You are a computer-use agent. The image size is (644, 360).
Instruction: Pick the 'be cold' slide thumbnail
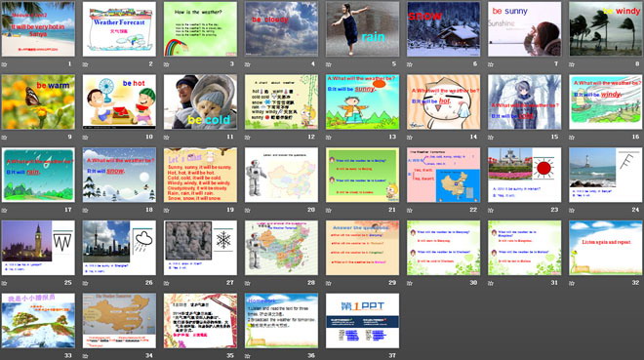coord(200,101)
